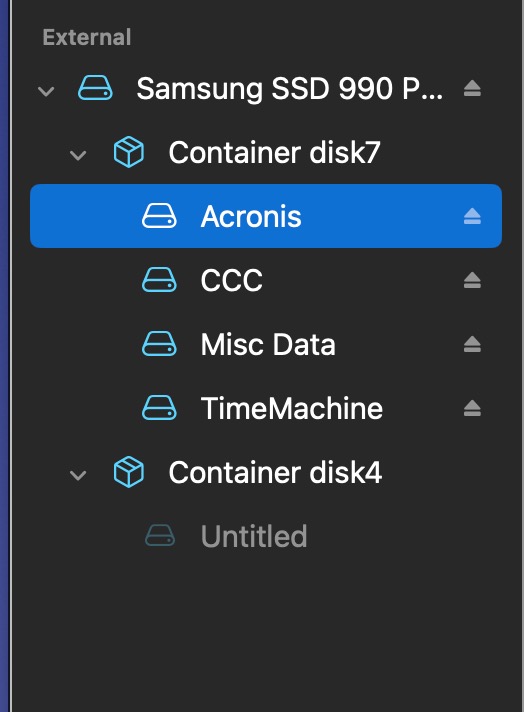Select the TimeMachine volume label
This screenshot has width=524, height=712.
(292, 408)
